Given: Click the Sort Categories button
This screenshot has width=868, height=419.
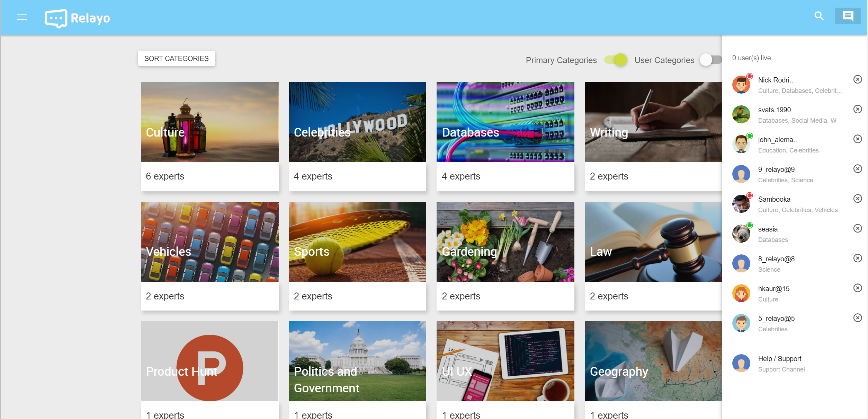Looking at the screenshot, I should pos(176,58).
